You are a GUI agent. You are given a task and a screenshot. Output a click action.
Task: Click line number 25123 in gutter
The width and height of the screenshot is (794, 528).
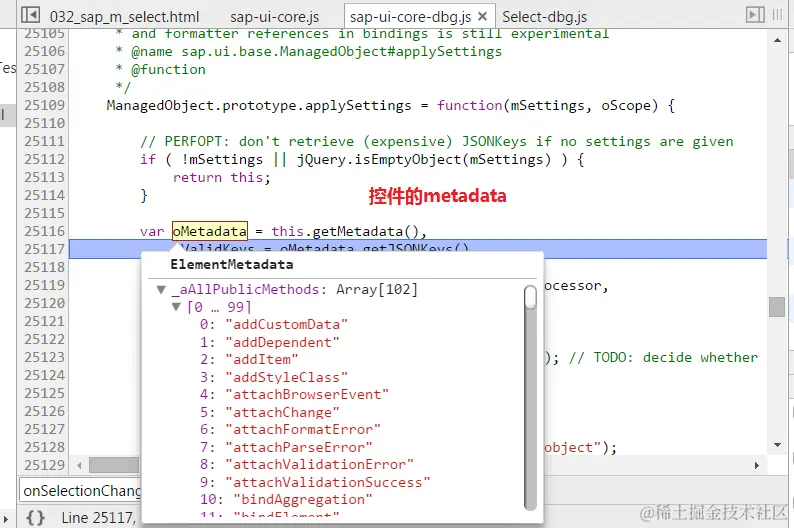pos(45,357)
